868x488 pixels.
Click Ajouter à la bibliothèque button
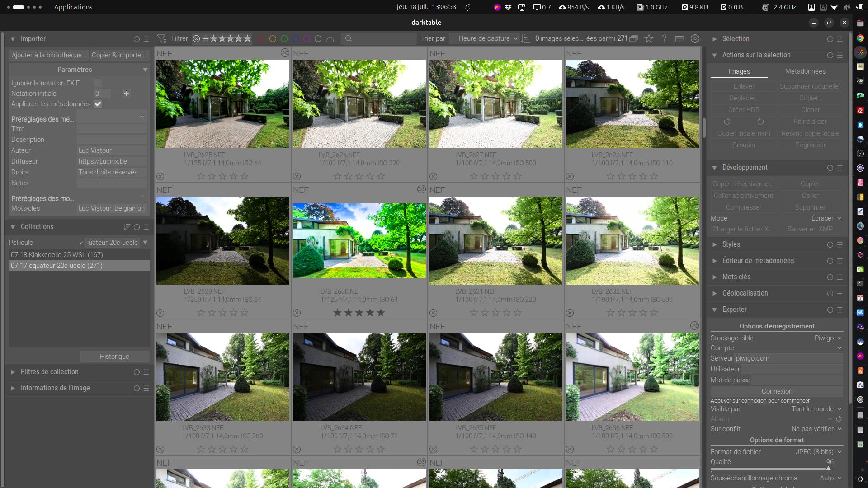click(49, 55)
